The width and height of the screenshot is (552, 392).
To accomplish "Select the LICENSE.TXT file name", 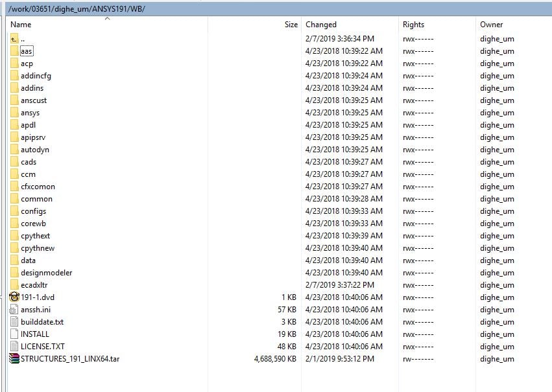I will pyautogui.click(x=43, y=346).
